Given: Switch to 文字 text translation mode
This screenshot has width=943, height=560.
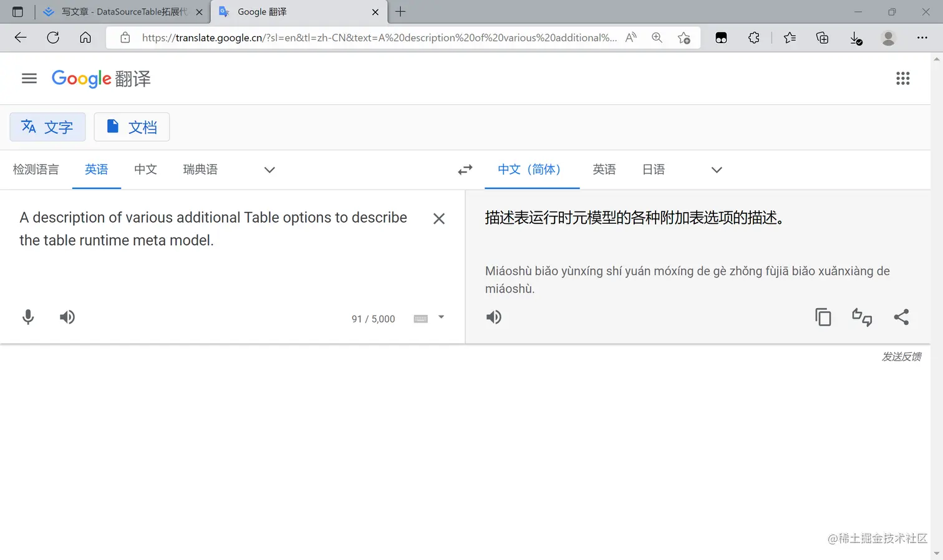Looking at the screenshot, I should tap(47, 127).
